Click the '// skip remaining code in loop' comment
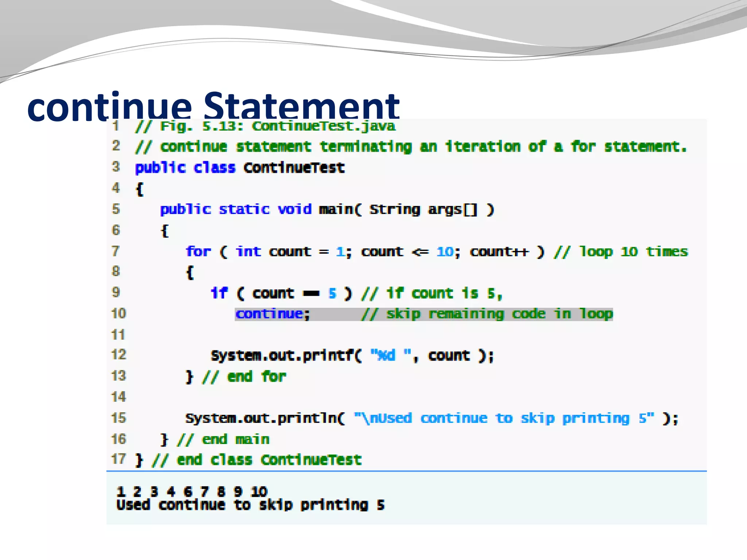Image resolution: width=747 pixels, height=560 pixels. 487,314
